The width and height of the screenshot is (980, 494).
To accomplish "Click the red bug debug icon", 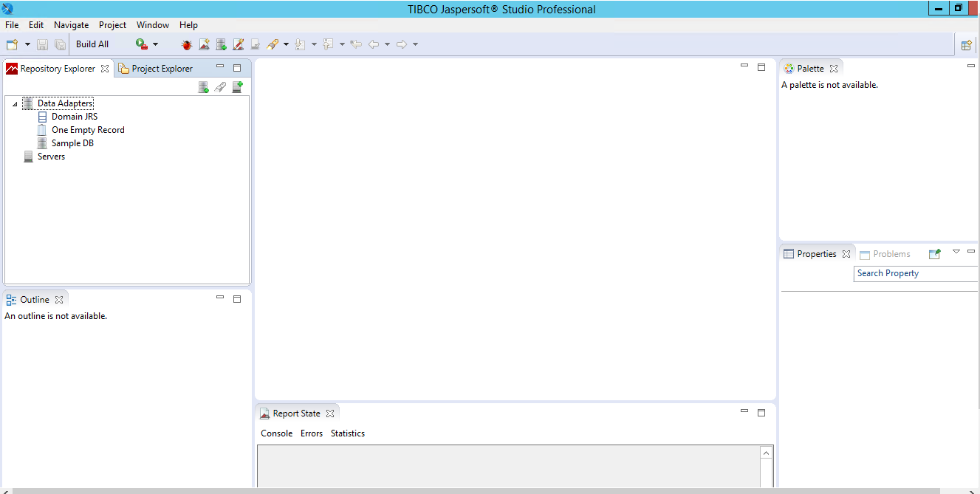I will pyautogui.click(x=186, y=44).
